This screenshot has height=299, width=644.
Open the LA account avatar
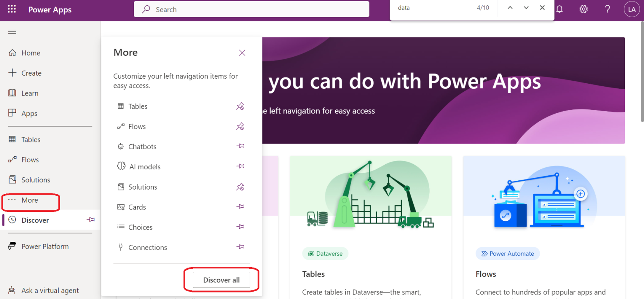632,9
